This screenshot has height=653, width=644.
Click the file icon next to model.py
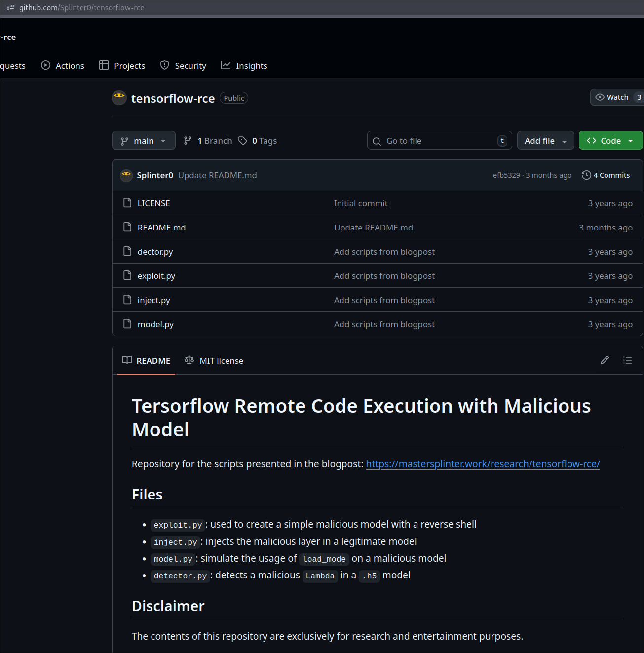click(x=127, y=324)
